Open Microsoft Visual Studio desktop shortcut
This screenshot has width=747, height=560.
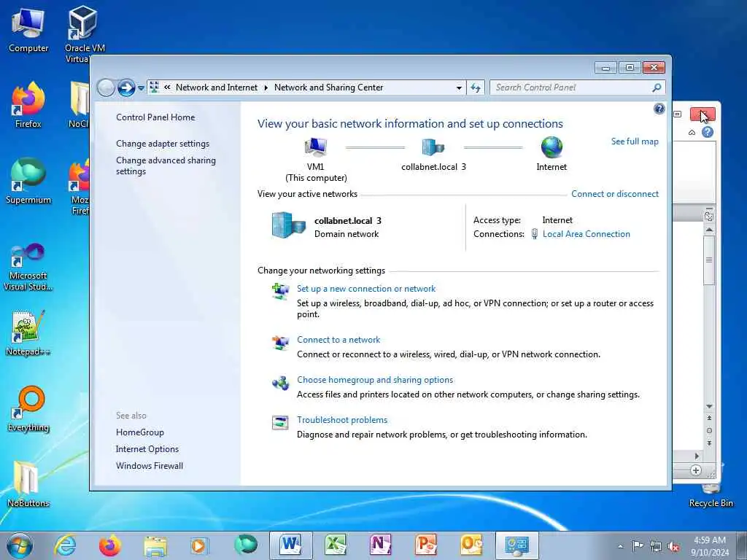28,267
